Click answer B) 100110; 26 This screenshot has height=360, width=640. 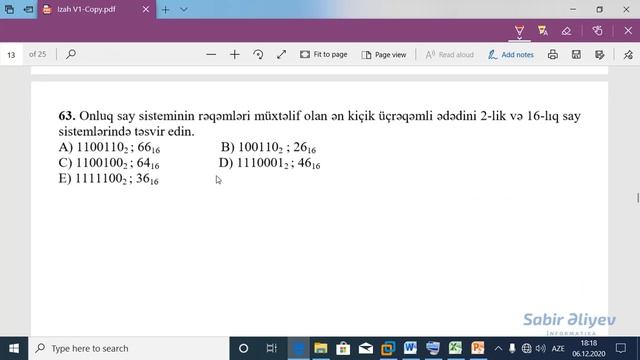(x=269, y=147)
